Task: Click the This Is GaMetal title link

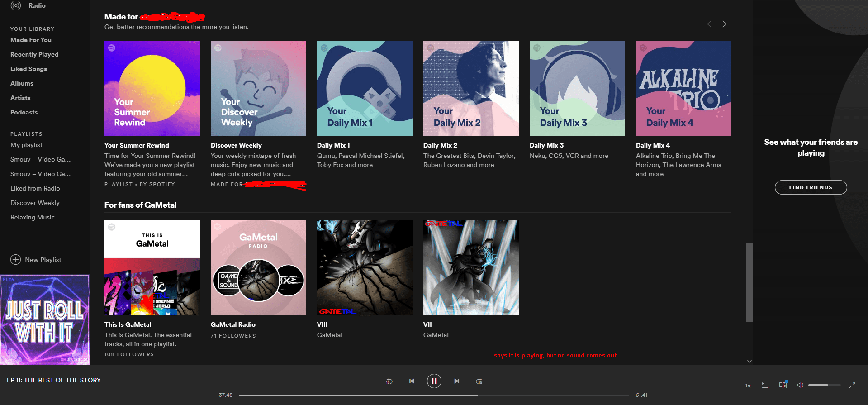Action: (128, 324)
